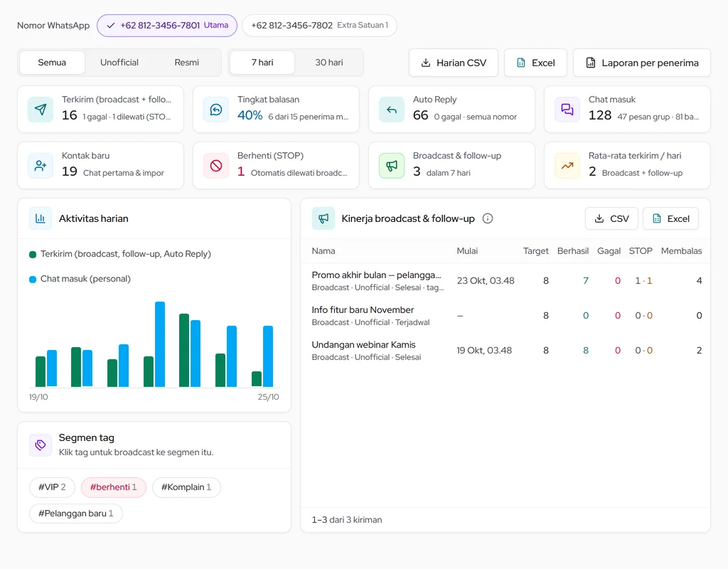Select the #Komplain tag chip
The width and height of the screenshot is (728, 569).
click(186, 487)
